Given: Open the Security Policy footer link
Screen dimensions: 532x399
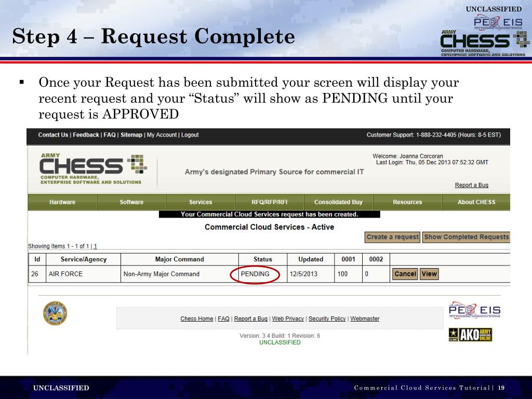Looking at the screenshot, I should click(327, 318).
